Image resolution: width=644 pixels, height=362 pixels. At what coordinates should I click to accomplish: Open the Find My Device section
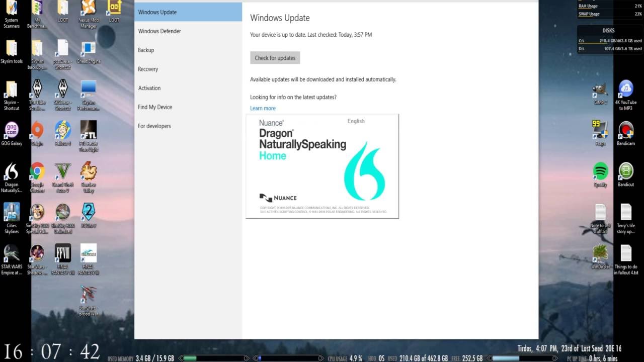188,107
